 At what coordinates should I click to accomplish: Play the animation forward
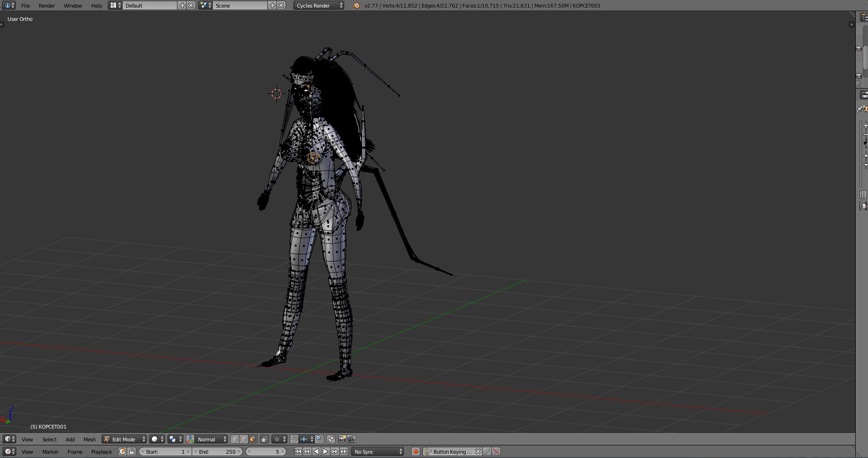325,452
